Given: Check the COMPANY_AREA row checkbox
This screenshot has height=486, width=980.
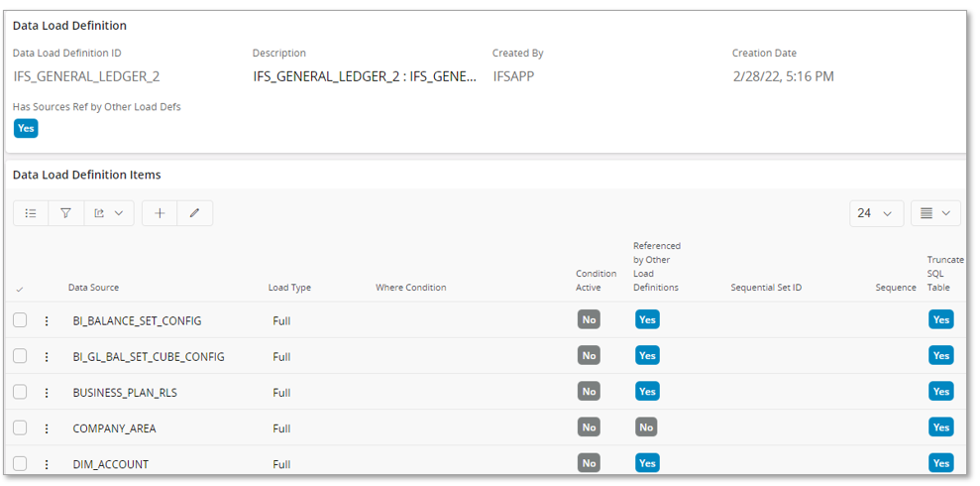Looking at the screenshot, I should pyautogui.click(x=20, y=427).
